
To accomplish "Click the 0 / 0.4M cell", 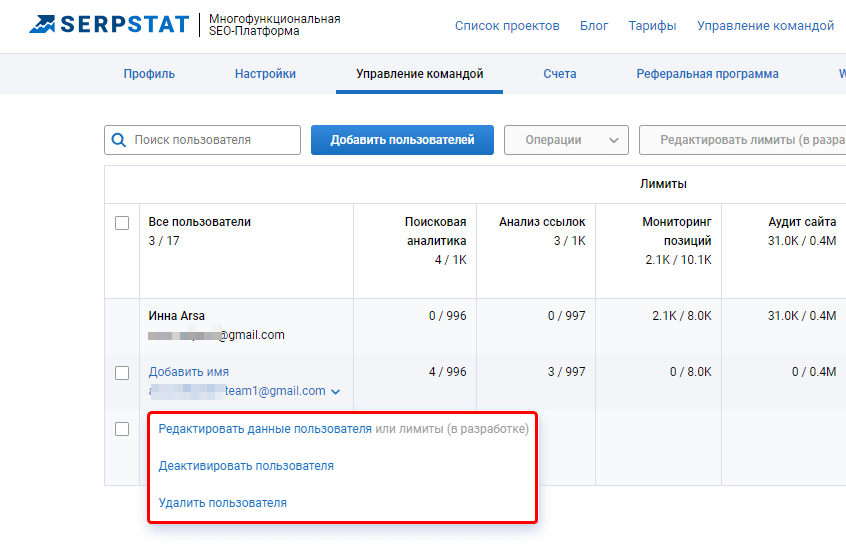I will [x=814, y=372].
